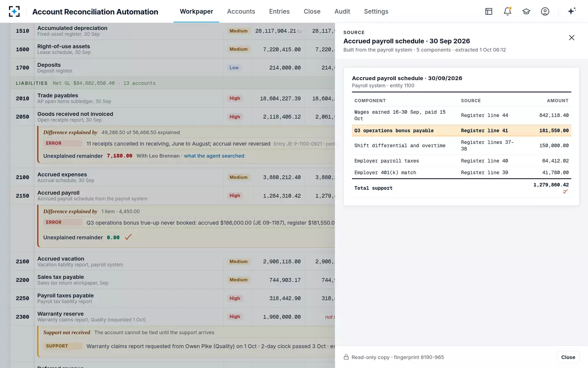Navigate to the Settings tab
This screenshot has width=588, height=368.
pyautogui.click(x=376, y=11)
